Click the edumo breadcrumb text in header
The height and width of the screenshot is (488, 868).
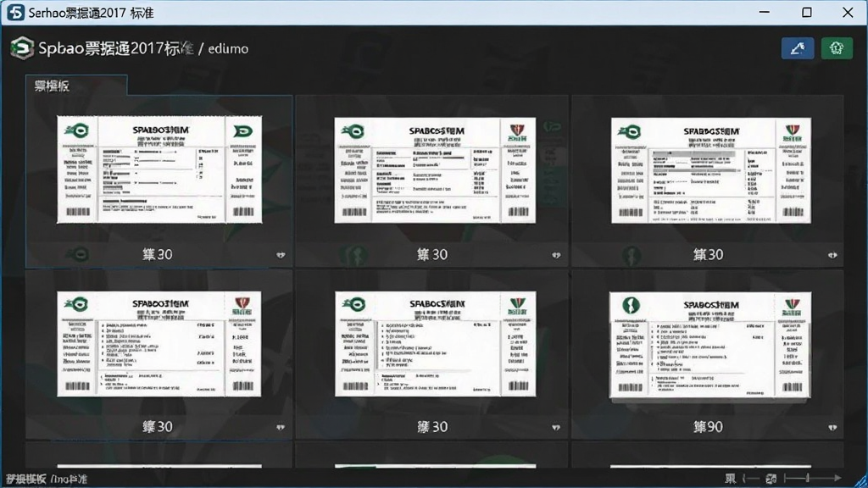coord(228,48)
